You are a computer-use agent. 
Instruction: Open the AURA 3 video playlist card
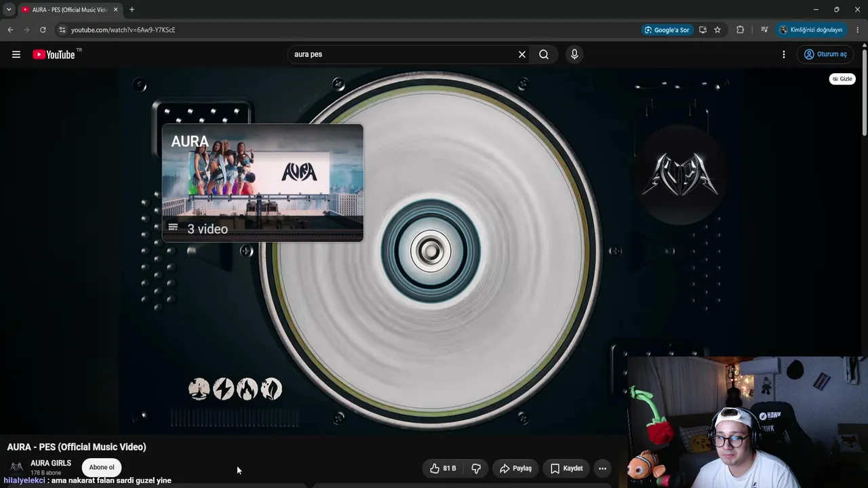point(262,183)
